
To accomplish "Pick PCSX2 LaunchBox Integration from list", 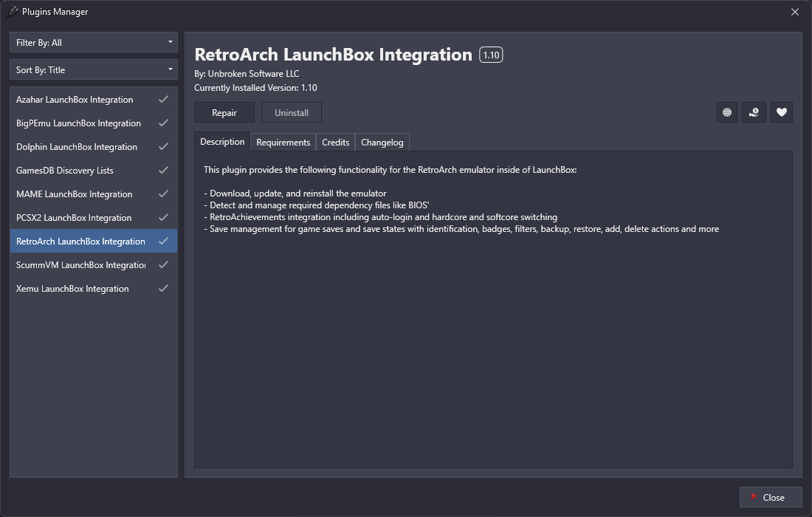I will [94, 218].
